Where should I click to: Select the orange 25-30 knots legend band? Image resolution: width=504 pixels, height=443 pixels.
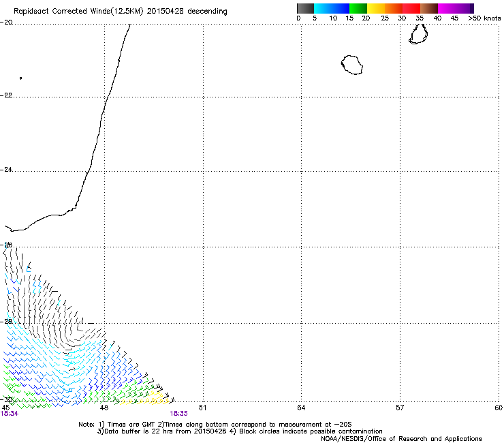394,8
